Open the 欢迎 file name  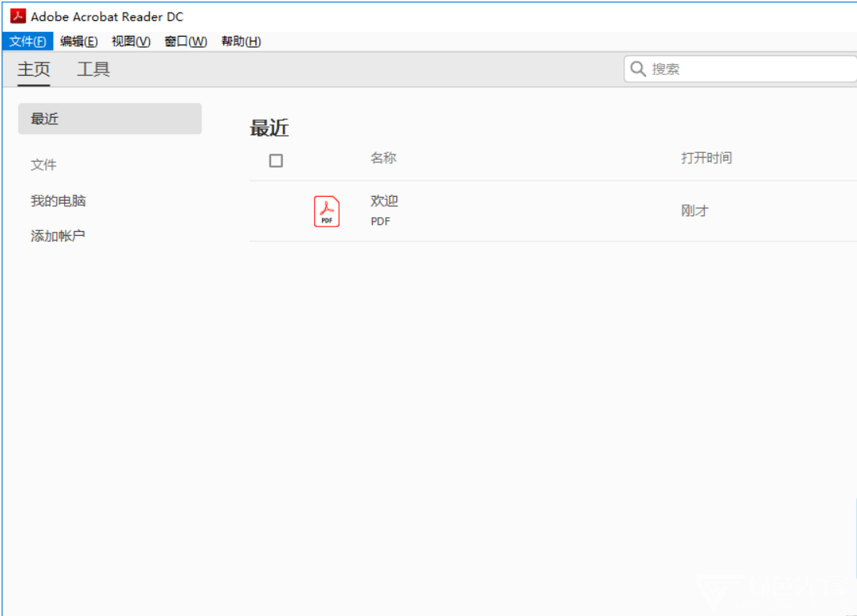point(384,201)
